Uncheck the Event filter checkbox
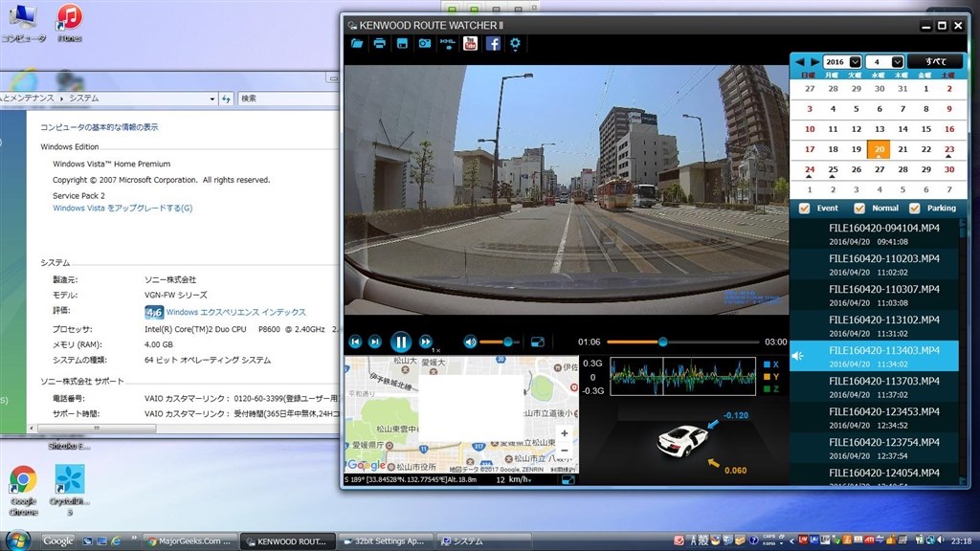980x551 pixels. 805,209
